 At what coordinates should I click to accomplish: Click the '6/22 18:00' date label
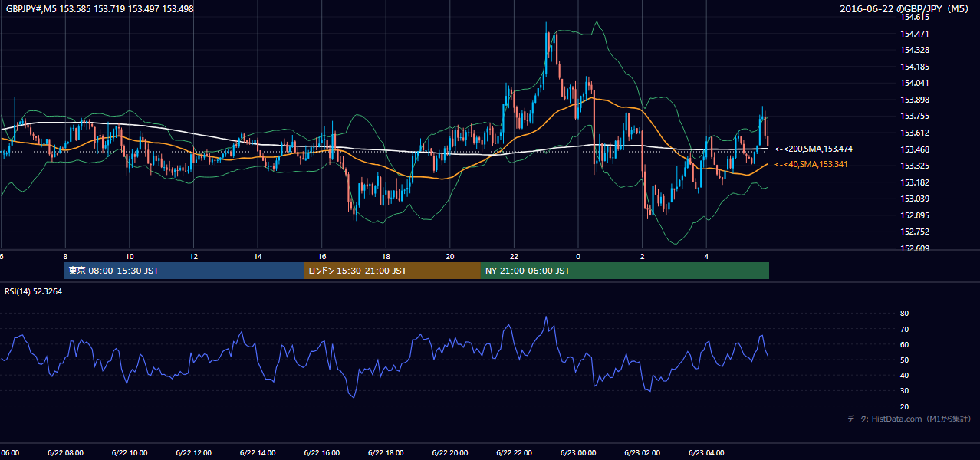click(x=386, y=452)
